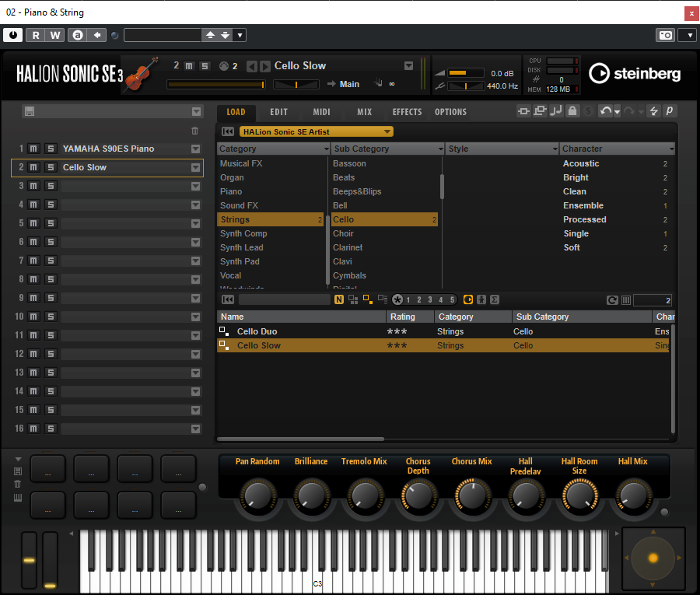Switch to the EFFECTS tab
The image size is (700, 595).
point(407,112)
